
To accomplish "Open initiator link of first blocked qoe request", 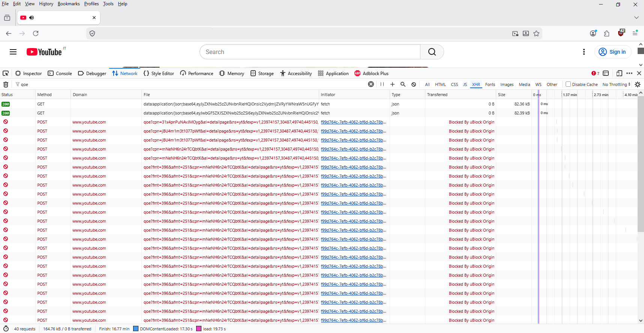I will (353, 122).
